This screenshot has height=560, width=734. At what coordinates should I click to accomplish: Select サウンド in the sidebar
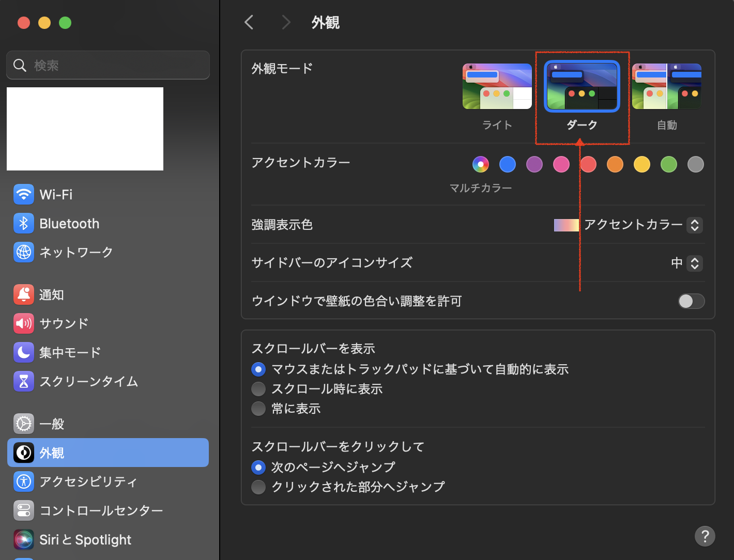pos(64,324)
